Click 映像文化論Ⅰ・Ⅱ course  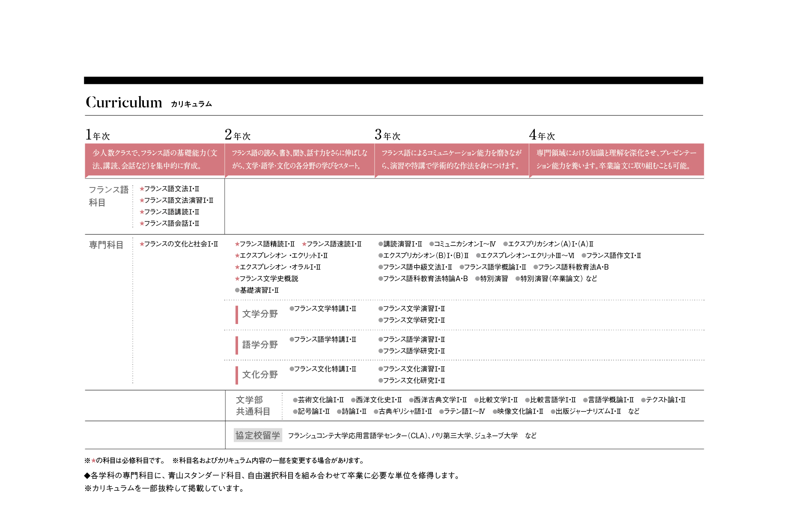[518, 411]
